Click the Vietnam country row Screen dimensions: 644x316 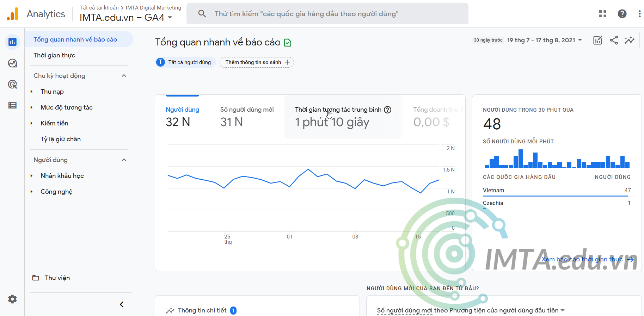pos(557,191)
